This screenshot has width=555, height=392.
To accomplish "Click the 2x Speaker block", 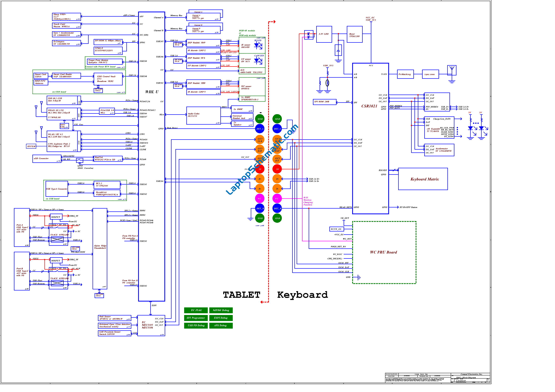I will coord(242,124).
